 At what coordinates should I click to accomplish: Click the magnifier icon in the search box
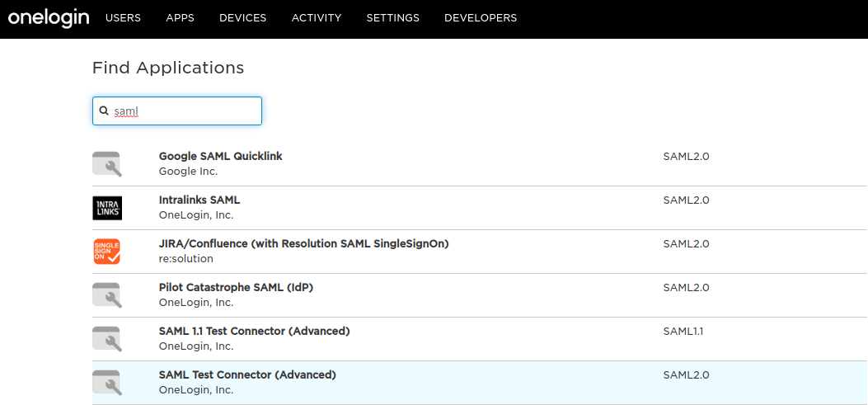click(x=104, y=111)
